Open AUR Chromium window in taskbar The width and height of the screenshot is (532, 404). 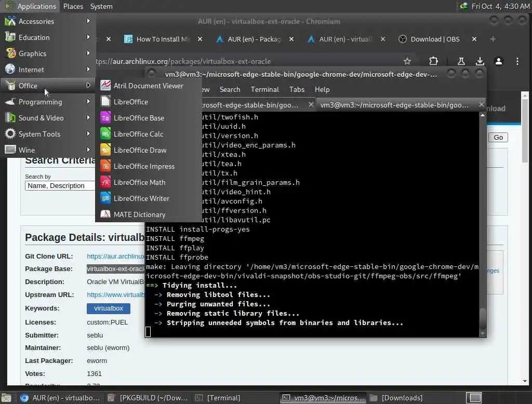(x=60, y=398)
